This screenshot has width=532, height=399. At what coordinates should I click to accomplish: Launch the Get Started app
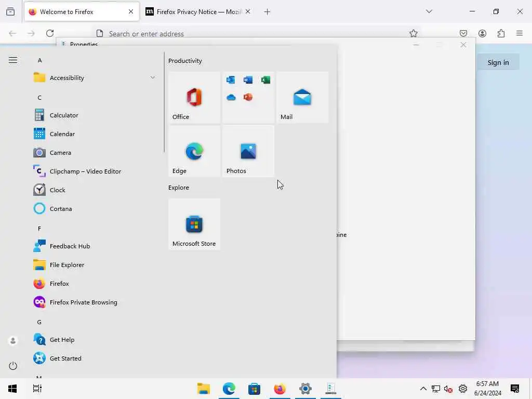coord(95,358)
